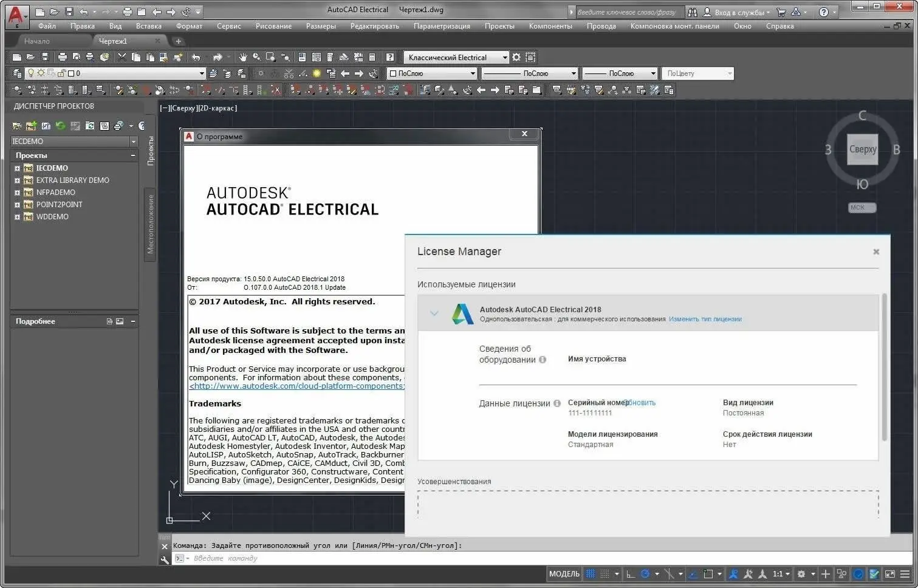
Task: Expand the POINT2POINT project node
Action: pos(17,205)
